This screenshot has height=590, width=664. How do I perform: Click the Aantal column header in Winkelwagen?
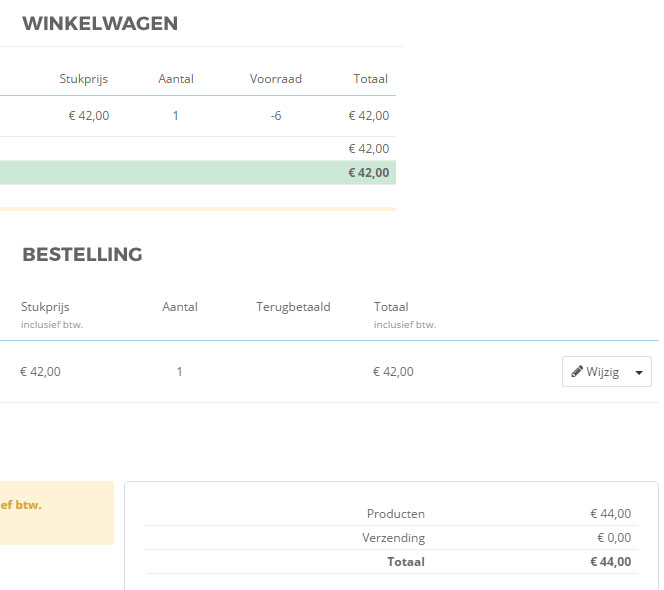point(176,79)
